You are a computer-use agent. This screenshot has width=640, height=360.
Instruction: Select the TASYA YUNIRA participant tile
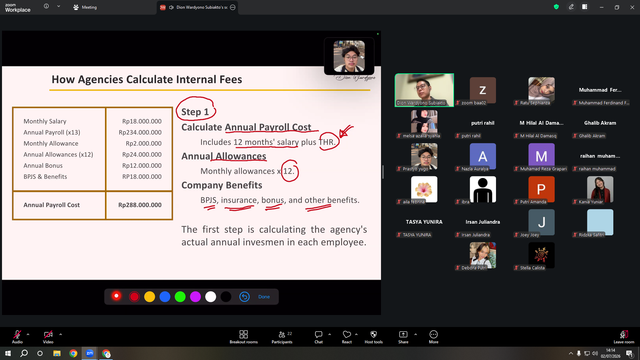pos(424,222)
